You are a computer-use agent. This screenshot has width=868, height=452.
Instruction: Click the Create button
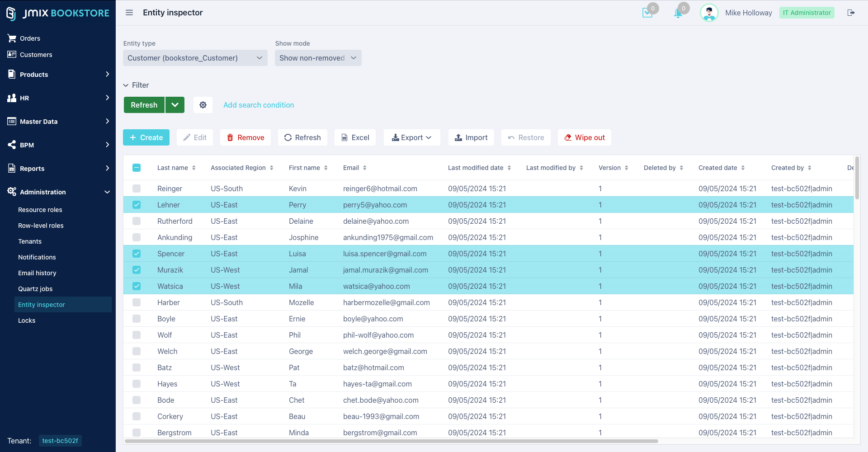tap(146, 137)
